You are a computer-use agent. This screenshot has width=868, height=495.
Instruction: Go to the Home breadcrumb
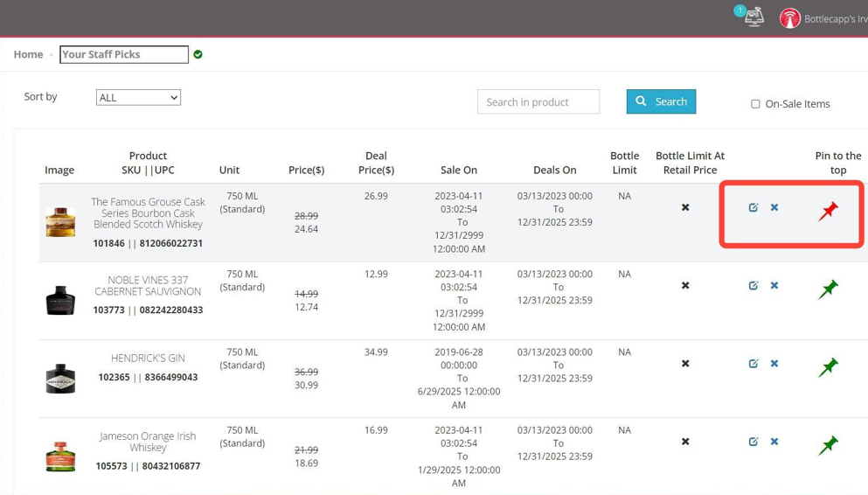(x=28, y=54)
